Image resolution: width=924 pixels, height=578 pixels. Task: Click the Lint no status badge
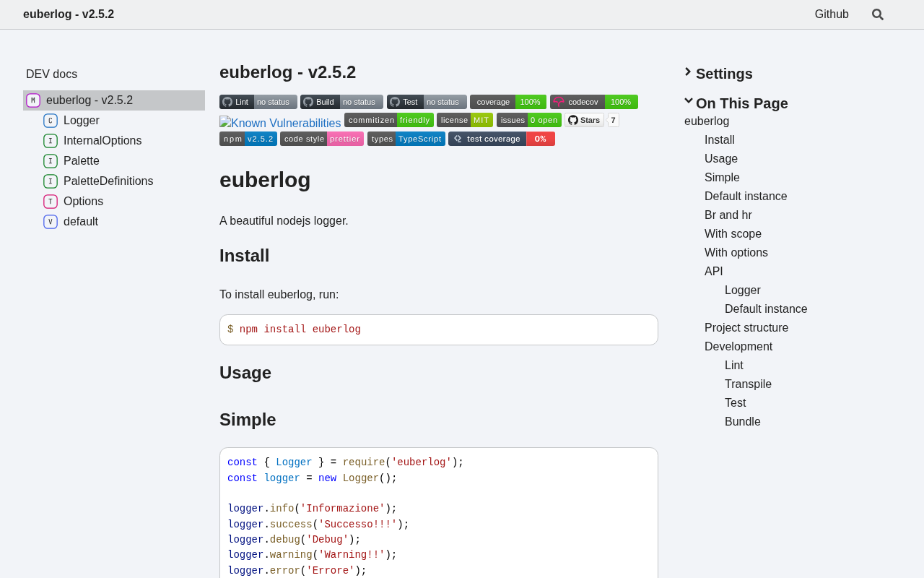[258, 102]
